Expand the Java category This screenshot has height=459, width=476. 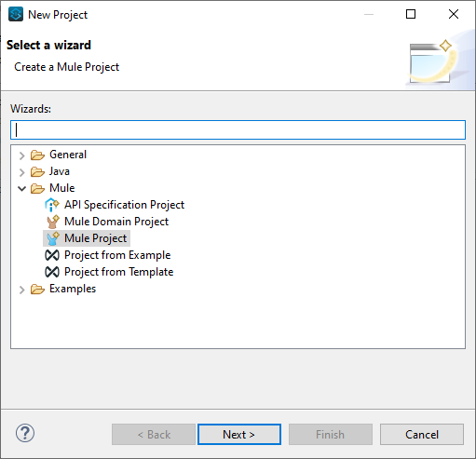click(21, 172)
